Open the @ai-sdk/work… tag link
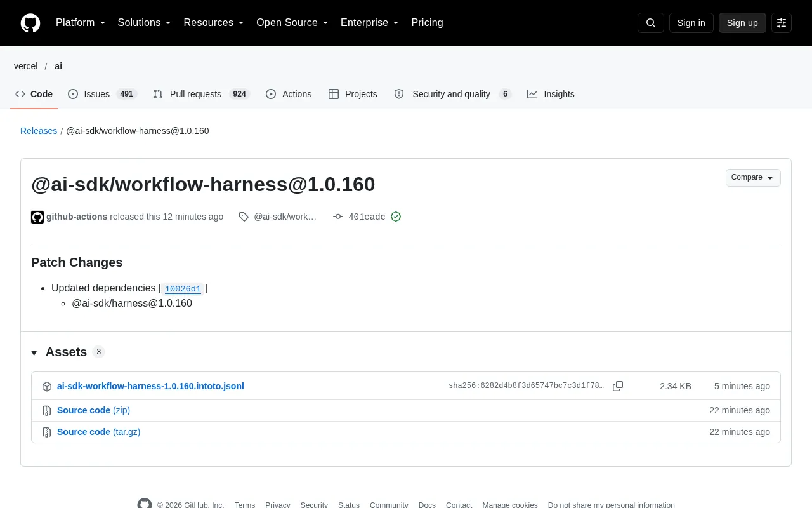This screenshot has height=508, width=812. (285, 217)
